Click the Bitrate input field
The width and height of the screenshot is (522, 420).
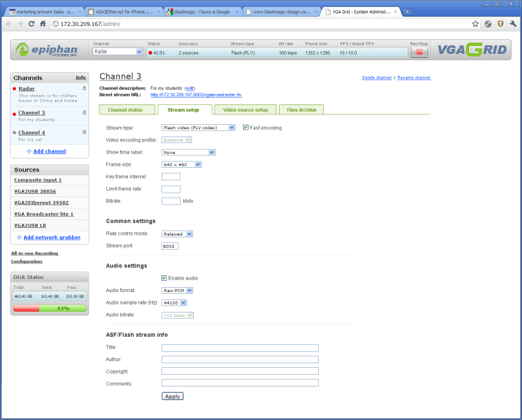click(171, 201)
